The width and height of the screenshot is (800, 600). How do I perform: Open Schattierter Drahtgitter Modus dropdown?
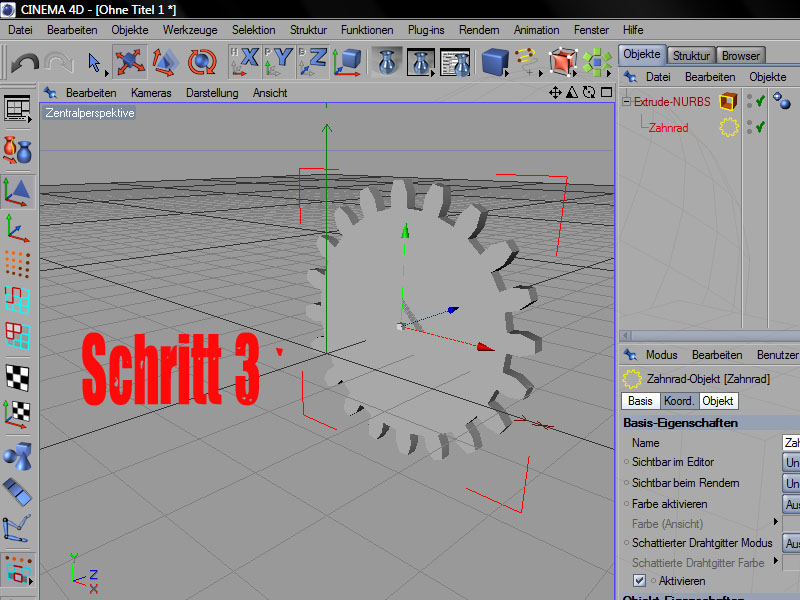point(791,543)
